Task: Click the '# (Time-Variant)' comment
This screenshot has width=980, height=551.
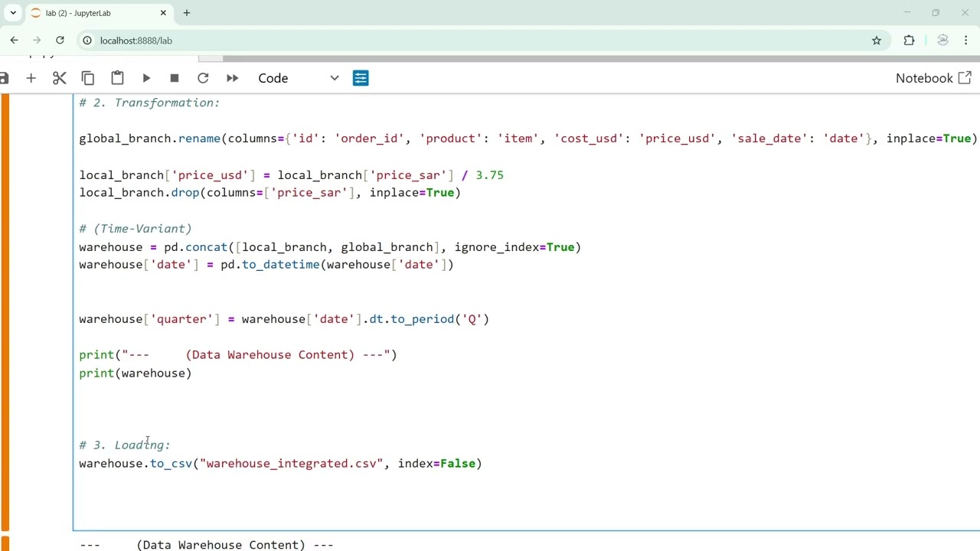Action: pos(136,229)
